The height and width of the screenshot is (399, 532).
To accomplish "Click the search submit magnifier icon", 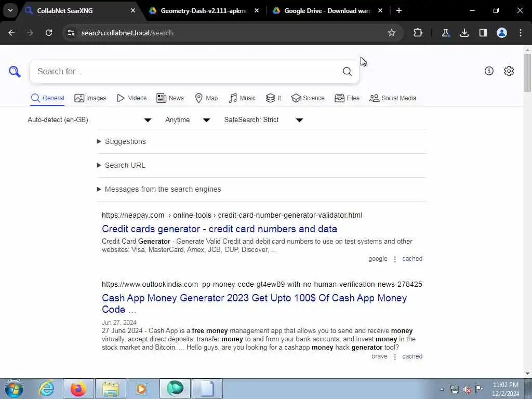I will [347, 71].
